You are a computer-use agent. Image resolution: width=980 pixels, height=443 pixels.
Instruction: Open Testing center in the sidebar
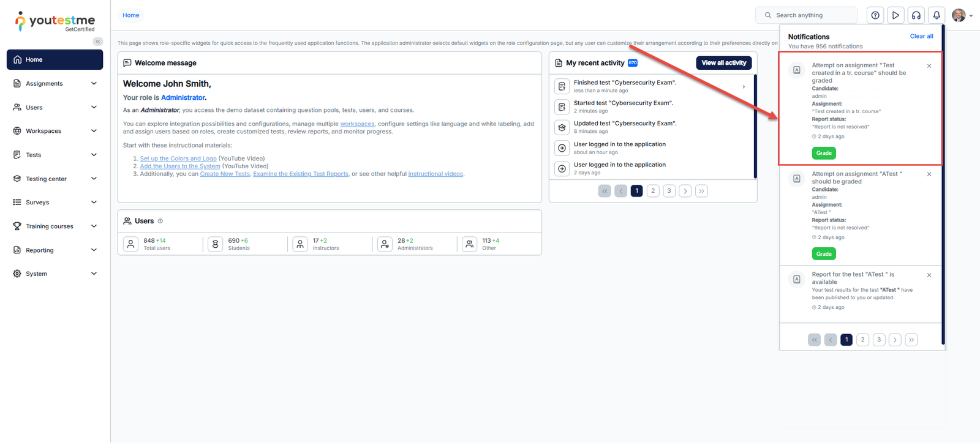(x=55, y=179)
